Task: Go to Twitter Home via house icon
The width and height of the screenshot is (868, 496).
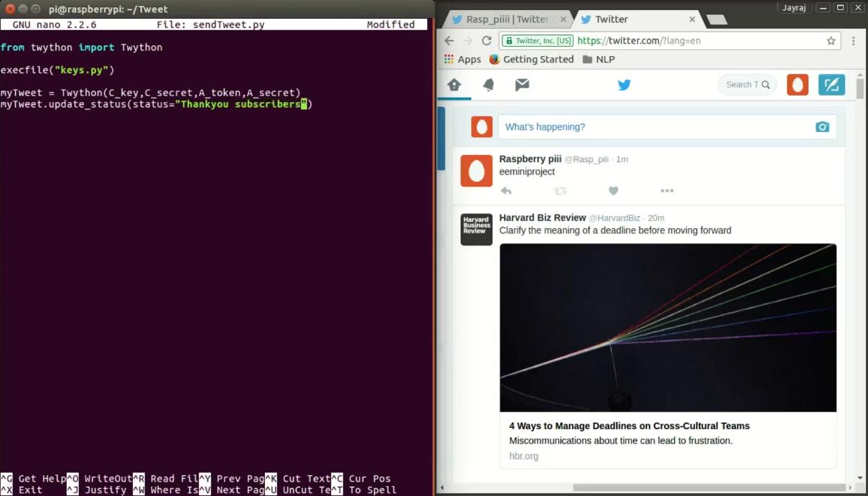Action: (454, 85)
